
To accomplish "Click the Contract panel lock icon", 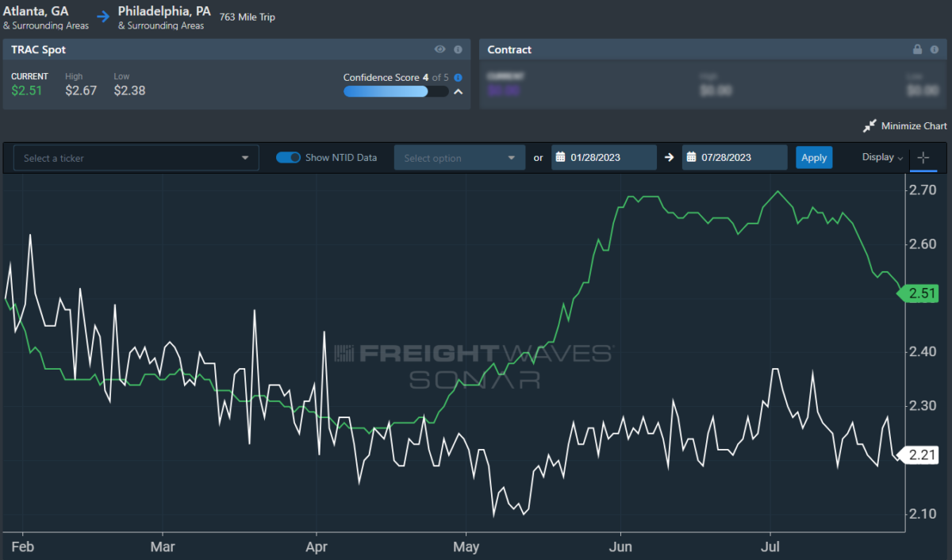I will [917, 49].
